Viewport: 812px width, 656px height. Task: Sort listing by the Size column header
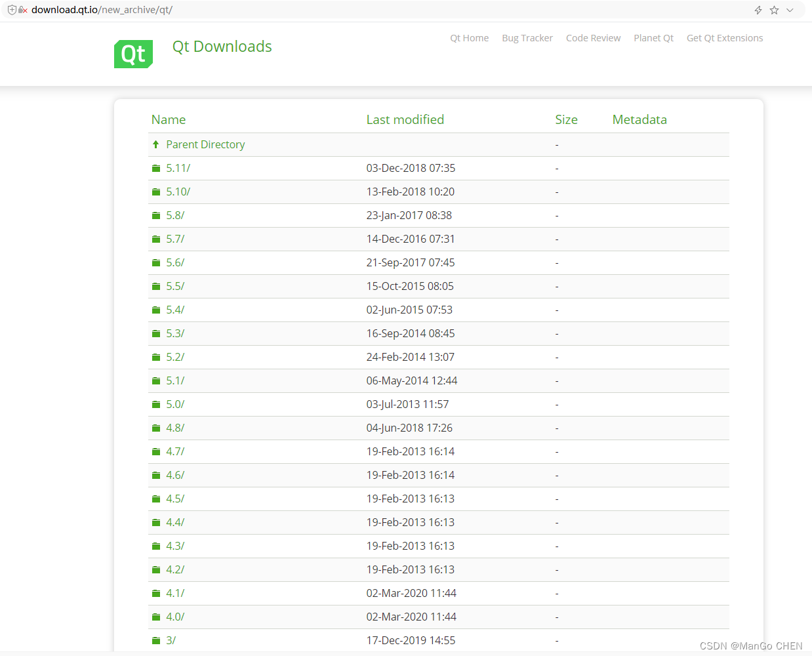click(x=567, y=119)
